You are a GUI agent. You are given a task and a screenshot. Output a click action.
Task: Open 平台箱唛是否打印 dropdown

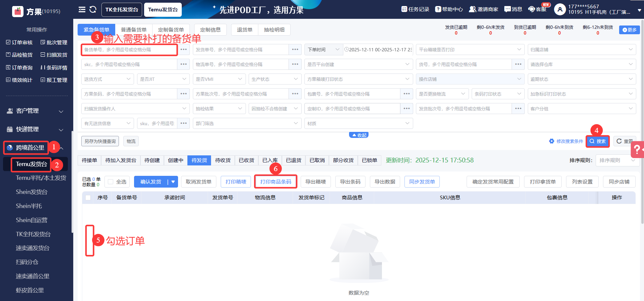[x=470, y=50]
